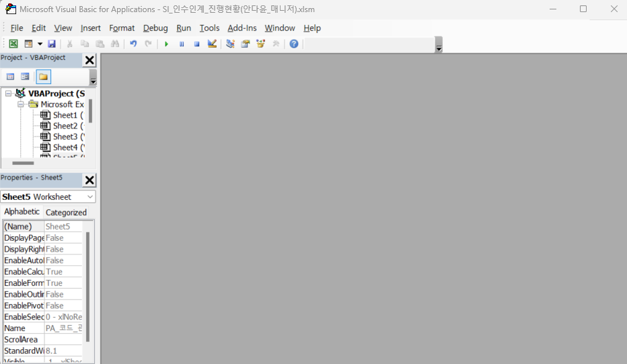
Task: Select the EnablePivotTable property row
Action: (43, 305)
